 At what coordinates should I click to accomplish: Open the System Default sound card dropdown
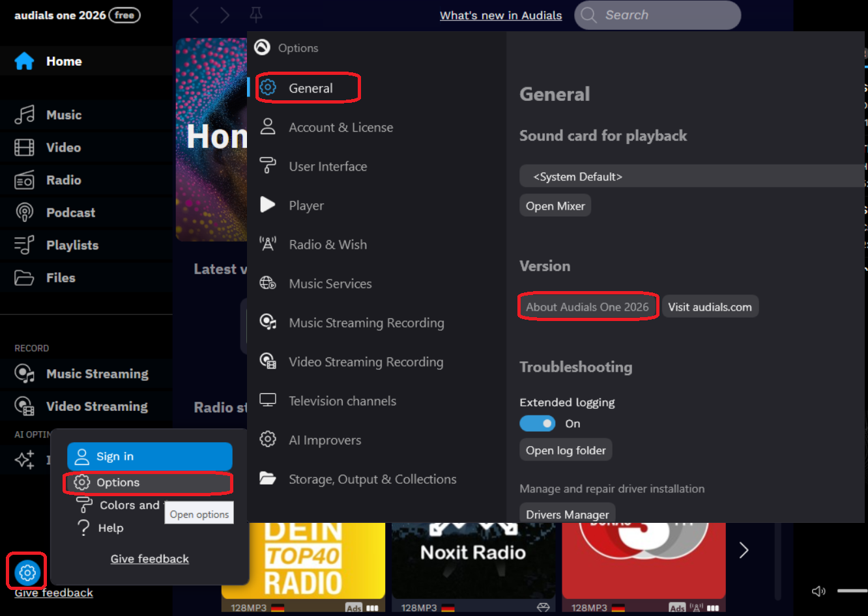(692, 176)
